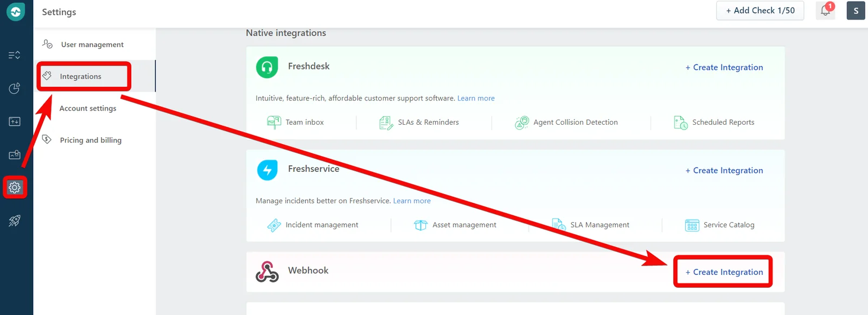Click the Incident management label
The height and width of the screenshot is (315, 868).
[322, 225]
